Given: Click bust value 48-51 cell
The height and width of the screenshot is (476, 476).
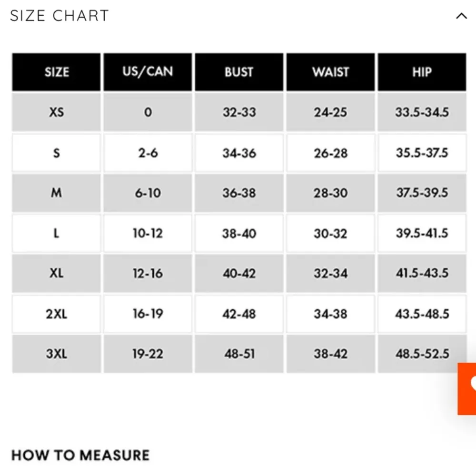Looking at the screenshot, I should (239, 354).
